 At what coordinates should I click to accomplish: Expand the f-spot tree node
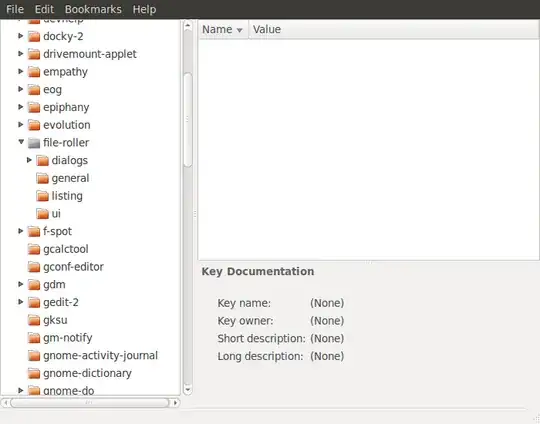20,231
